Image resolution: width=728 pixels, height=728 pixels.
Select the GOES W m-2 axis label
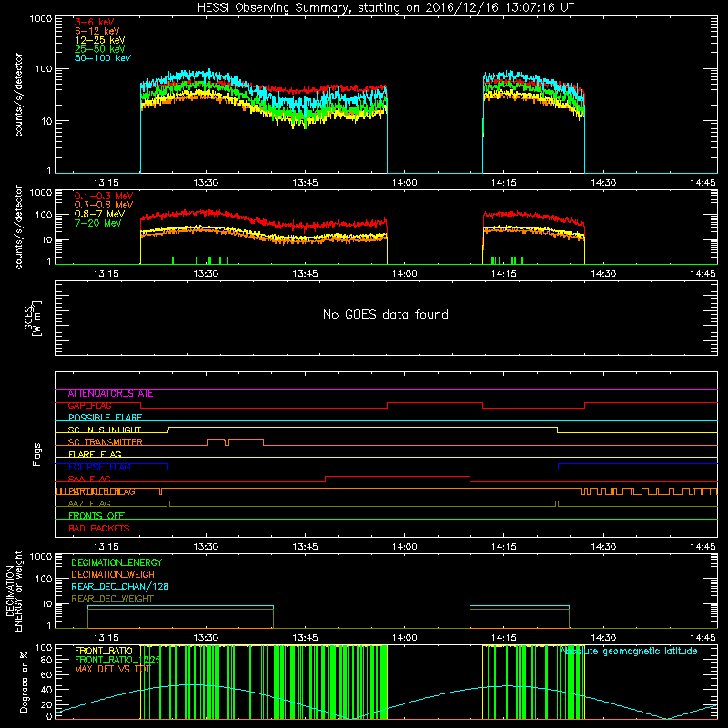33,318
